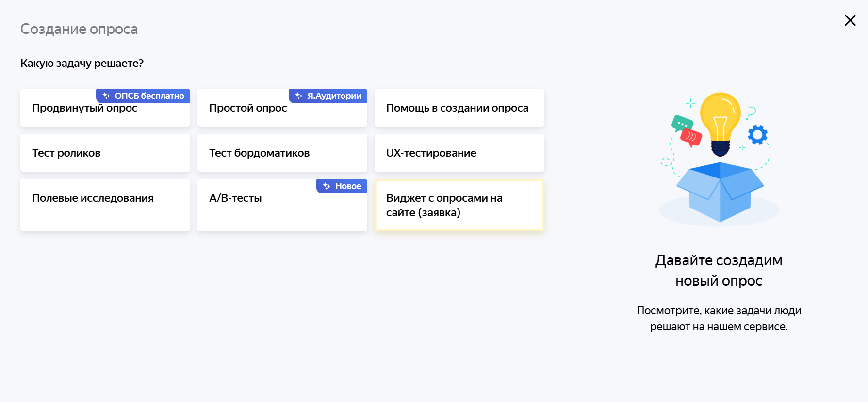Choose the UX-тестирование option
868x402 pixels.
459,153
